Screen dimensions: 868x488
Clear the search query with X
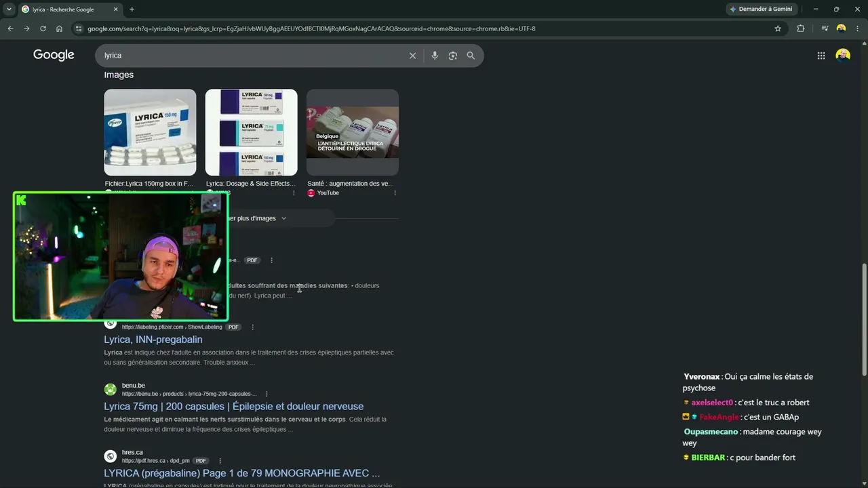click(x=412, y=56)
